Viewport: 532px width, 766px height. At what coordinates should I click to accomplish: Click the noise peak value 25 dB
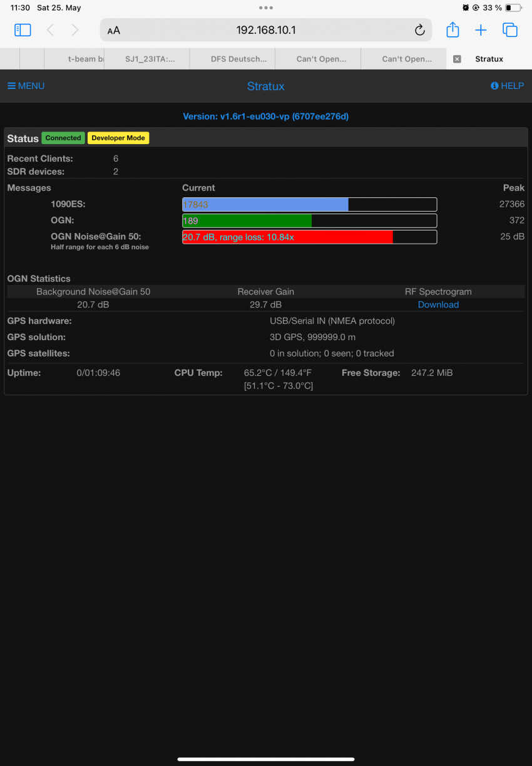click(x=512, y=237)
